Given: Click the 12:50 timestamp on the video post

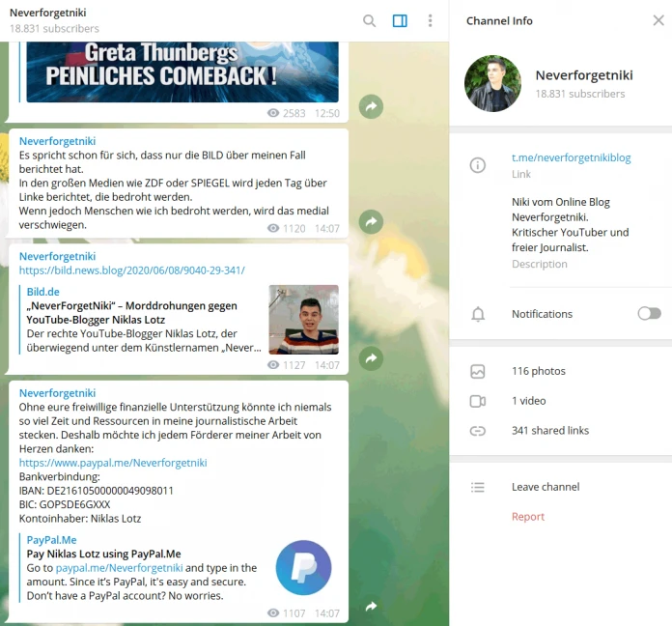Looking at the screenshot, I should click(327, 113).
